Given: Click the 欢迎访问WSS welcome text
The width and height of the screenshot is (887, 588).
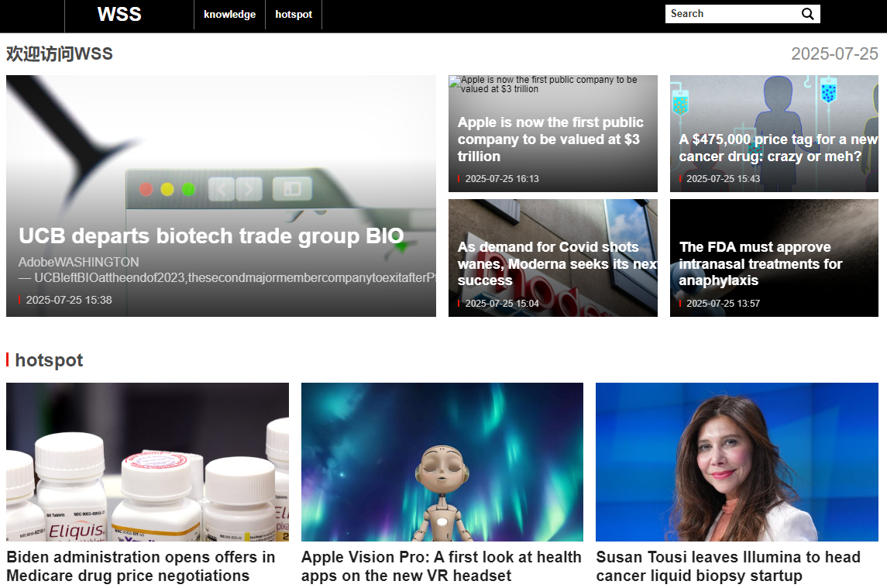Looking at the screenshot, I should coord(60,53).
